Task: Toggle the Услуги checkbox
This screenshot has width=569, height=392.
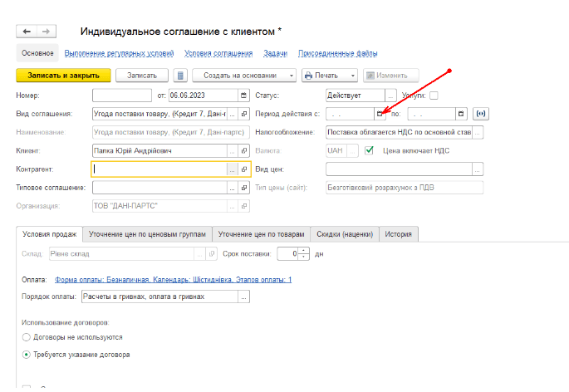Action: pyautogui.click(x=457, y=96)
